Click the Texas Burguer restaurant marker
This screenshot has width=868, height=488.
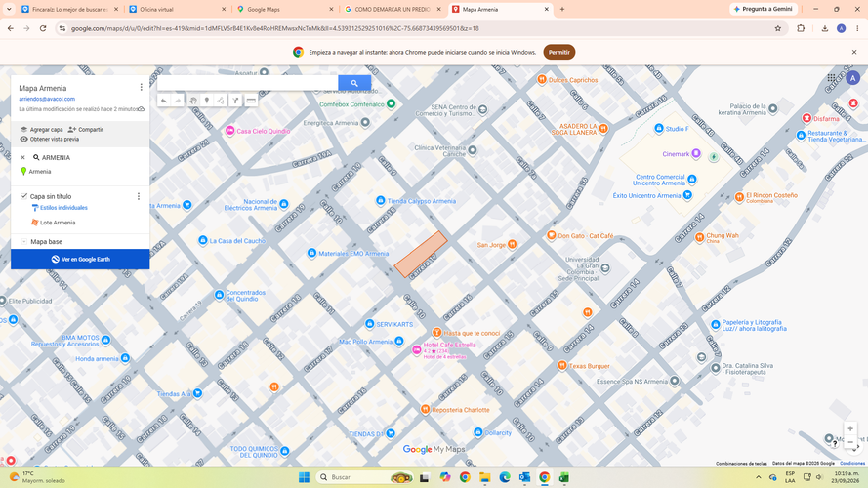pyautogui.click(x=561, y=365)
